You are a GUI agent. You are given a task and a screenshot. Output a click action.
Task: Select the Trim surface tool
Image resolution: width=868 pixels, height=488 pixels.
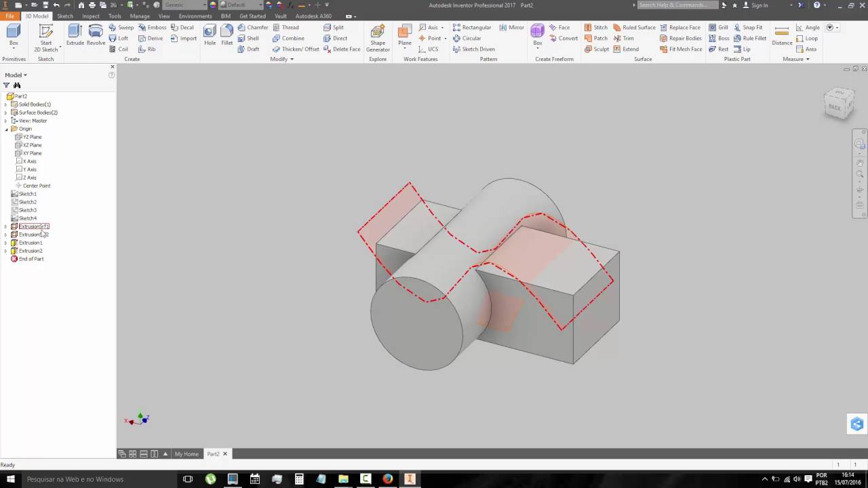(x=623, y=38)
